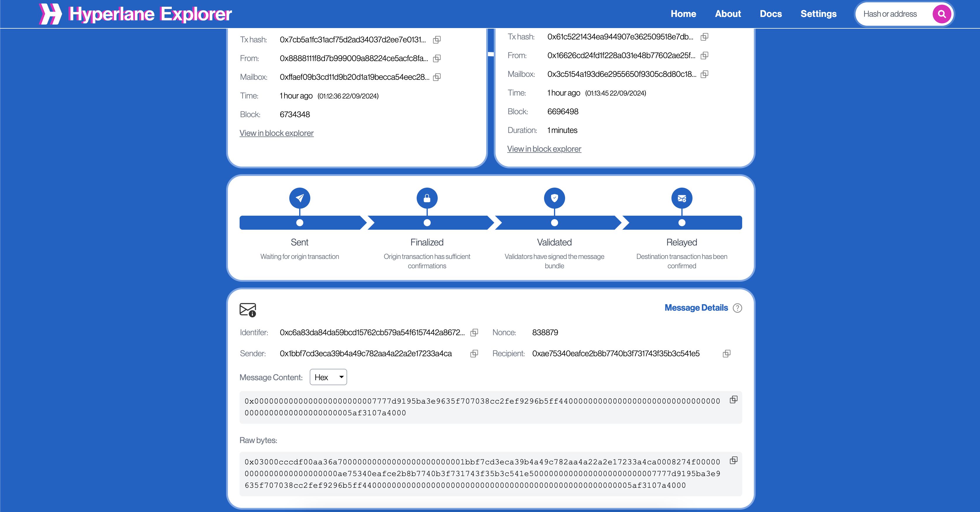The height and width of the screenshot is (512, 980).
Task: Click the Relayed stage envelope icon
Action: [x=682, y=198]
